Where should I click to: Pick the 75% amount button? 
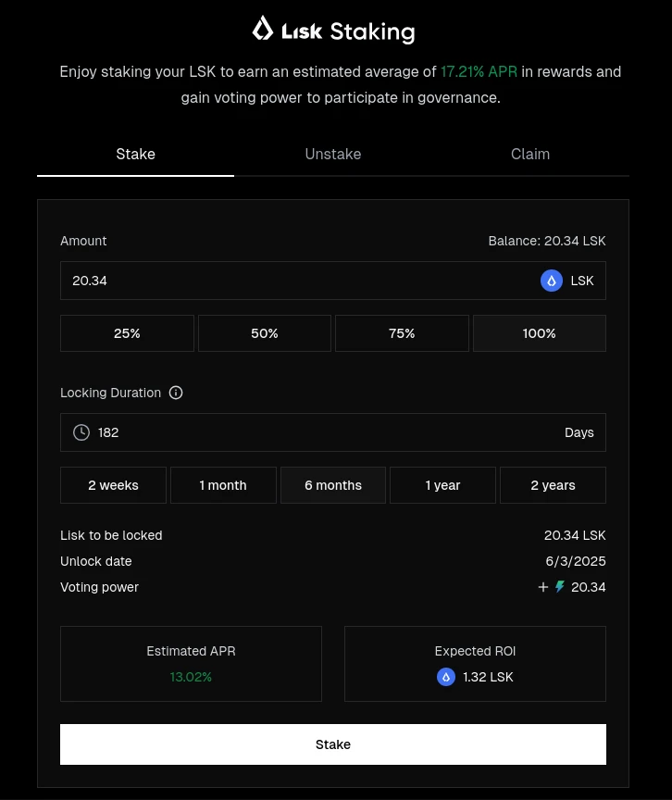click(x=402, y=333)
